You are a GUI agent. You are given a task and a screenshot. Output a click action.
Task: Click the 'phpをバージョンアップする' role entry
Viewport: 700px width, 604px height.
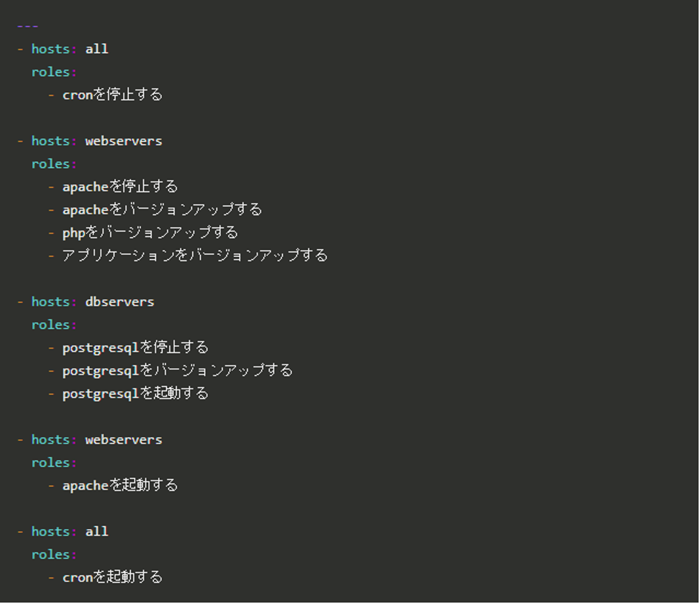tap(150, 232)
